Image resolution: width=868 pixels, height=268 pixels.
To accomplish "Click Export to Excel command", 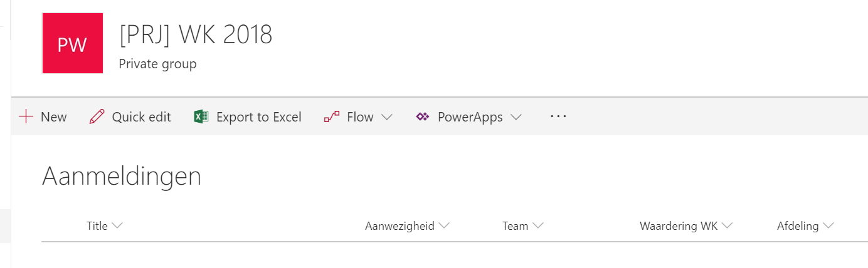I will point(259,116).
